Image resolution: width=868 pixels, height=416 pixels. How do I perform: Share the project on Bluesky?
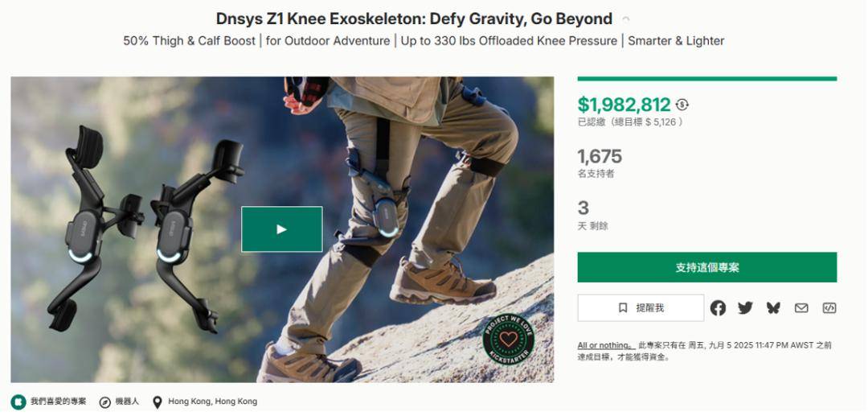point(773,308)
